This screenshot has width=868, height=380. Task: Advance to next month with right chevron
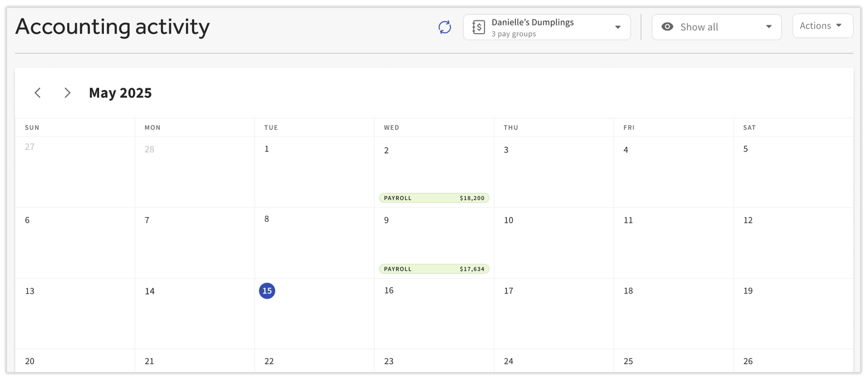pyautogui.click(x=67, y=93)
